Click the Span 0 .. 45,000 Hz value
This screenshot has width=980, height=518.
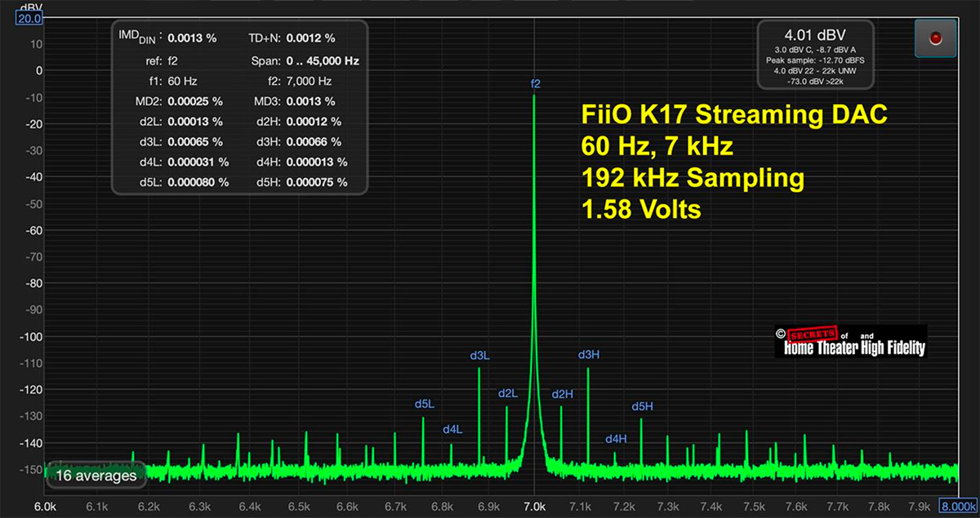pyautogui.click(x=323, y=60)
